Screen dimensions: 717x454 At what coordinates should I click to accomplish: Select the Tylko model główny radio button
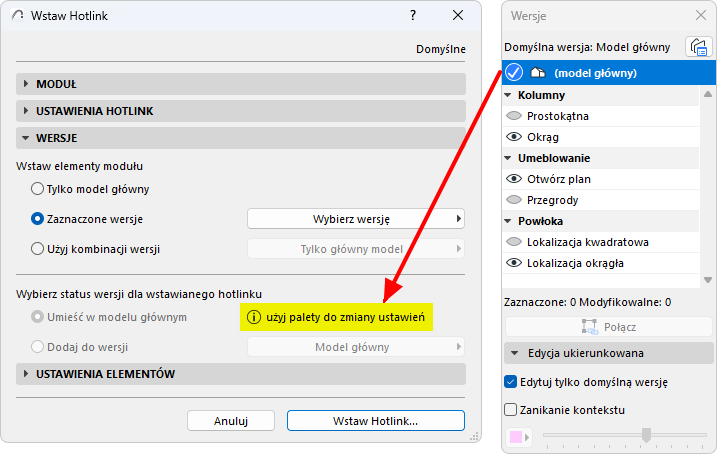coord(38,188)
